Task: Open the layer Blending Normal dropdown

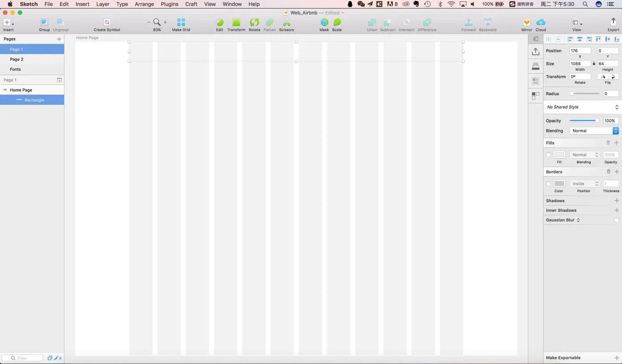Action: tap(594, 131)
